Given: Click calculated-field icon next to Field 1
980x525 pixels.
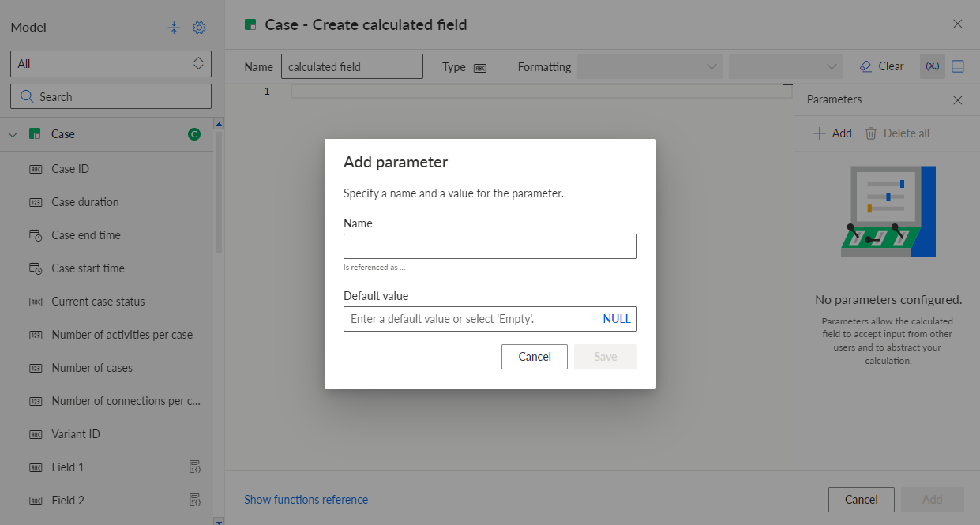Looking at the screenshot, I should pos(195,467).
